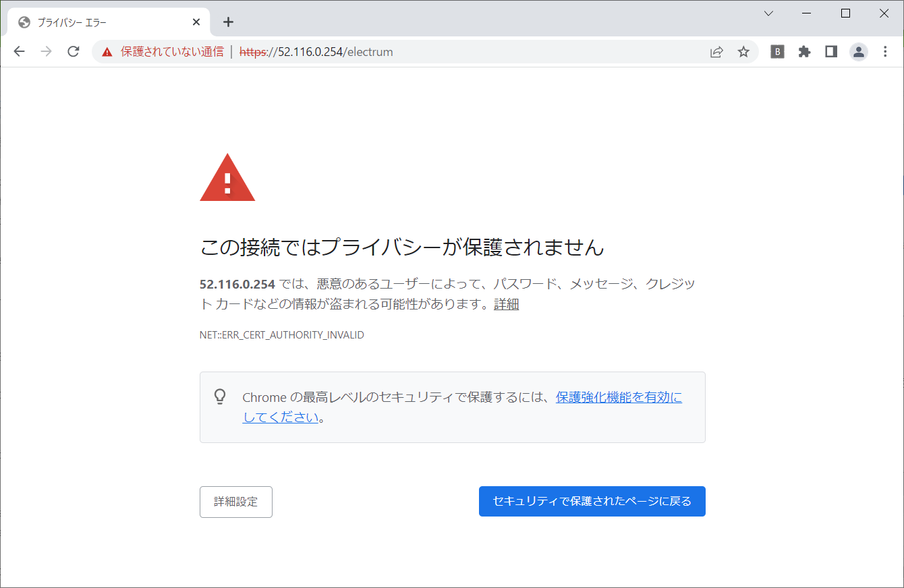
Task: Open Chrome three-dot menu
Action: point(886,52)
